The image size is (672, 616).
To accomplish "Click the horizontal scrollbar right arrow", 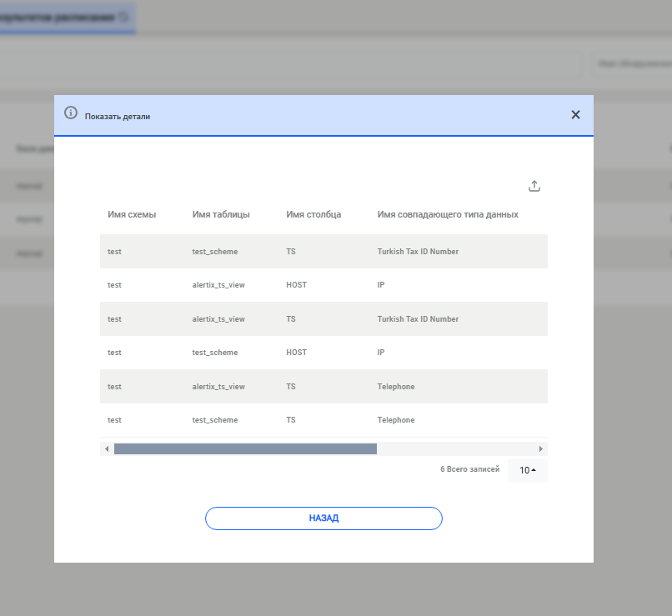I will tap(541, 449).
